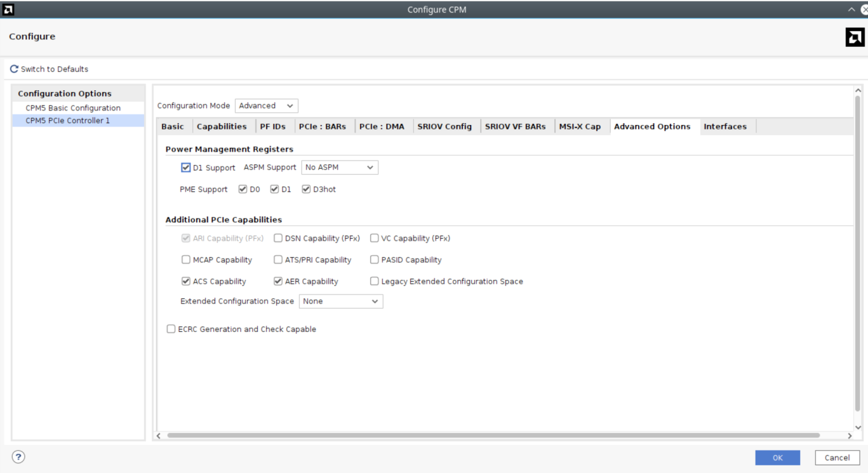Open the Extended Configuration Space dropdown
The image size is (868, 473).
340,302
